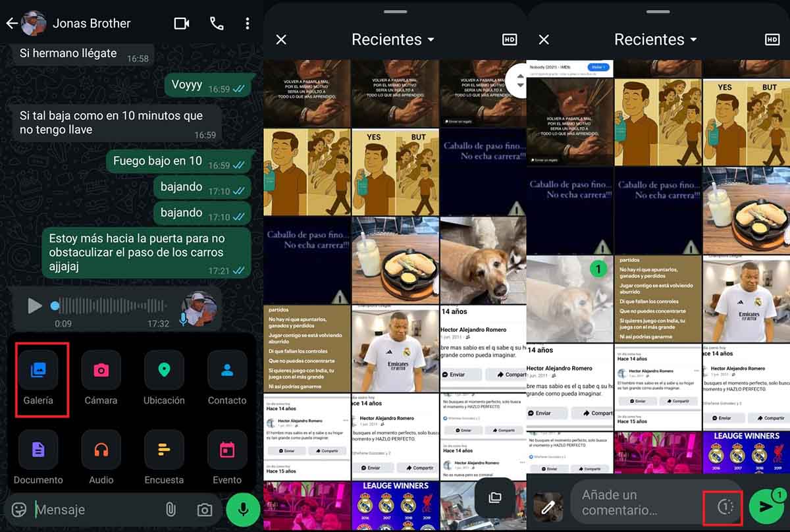
Task: Deselect the dog photo marked 1
Action: [x=569, y=299]
